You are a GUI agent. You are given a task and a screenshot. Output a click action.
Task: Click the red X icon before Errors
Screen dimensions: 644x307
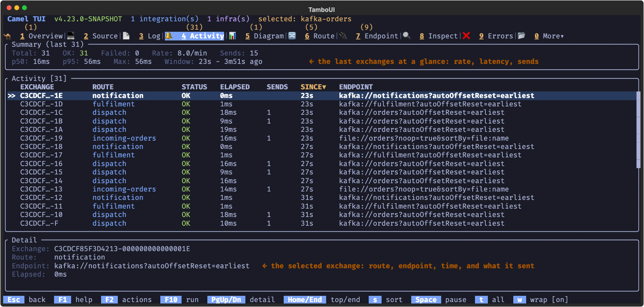pos(466,36)
